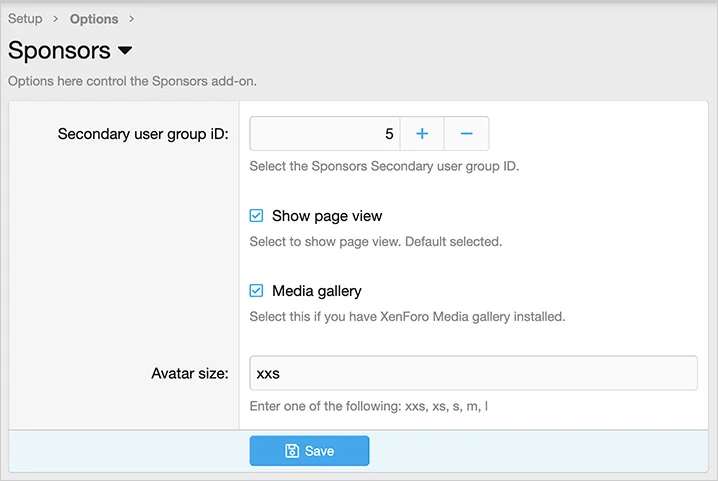Image resolution: width=718 pixels, height=481 pixels.
Task: Click the 'Secondary user group iD:' label
Action: click(x=143, y=134)
